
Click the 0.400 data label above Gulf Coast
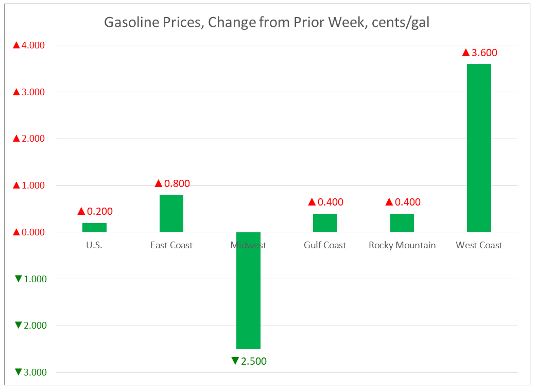click(x=330, y=202)
